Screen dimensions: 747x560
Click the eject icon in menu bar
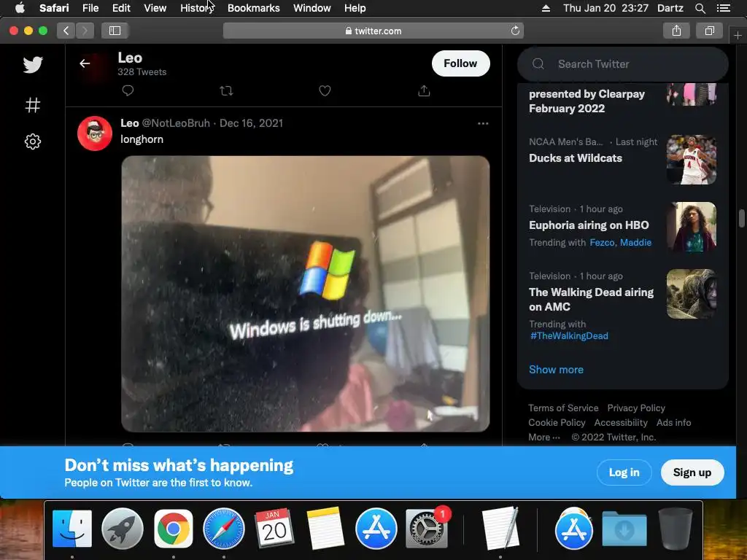point(546,8)
